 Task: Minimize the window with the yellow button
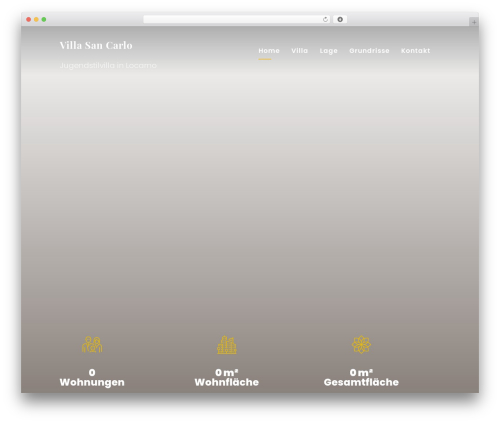point(36,19)
